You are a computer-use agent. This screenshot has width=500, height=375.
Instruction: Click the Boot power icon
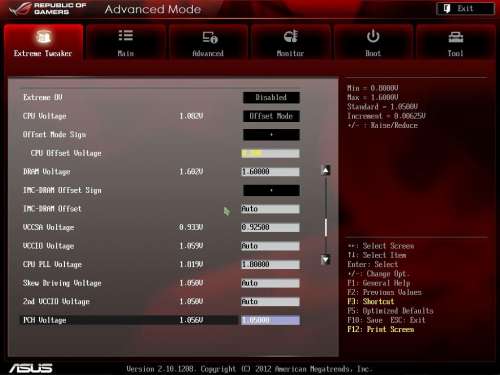(x=373, y=36)
